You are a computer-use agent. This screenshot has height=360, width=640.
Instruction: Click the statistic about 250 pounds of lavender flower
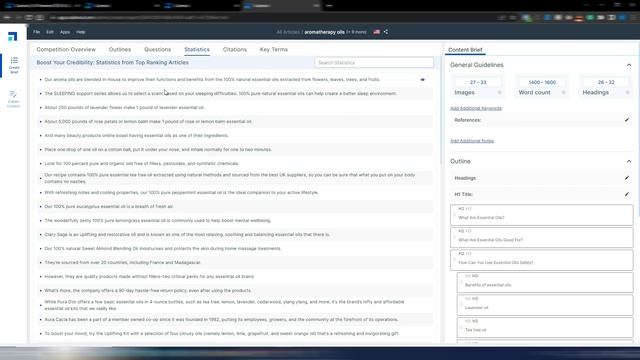pyautogui.click(x=124, y=107)
